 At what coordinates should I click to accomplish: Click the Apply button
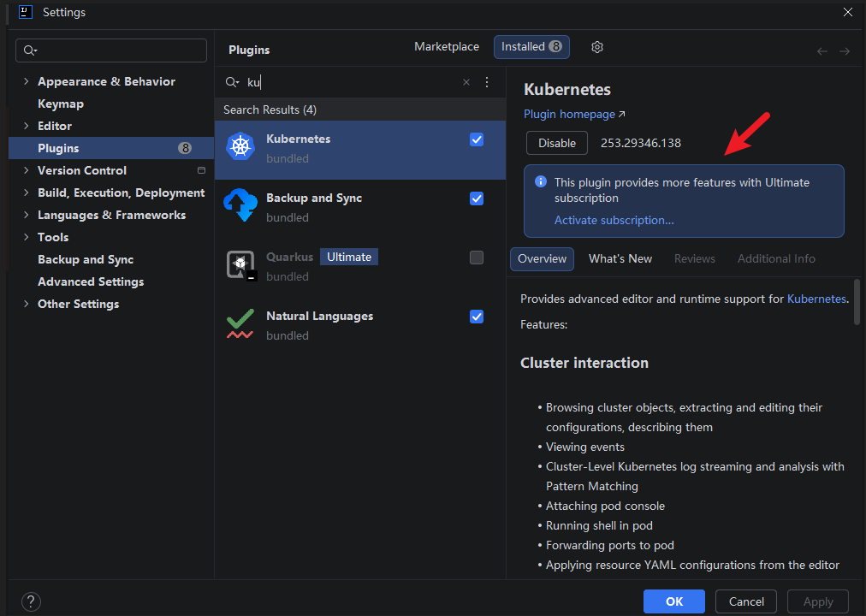(x=818, y=601)
